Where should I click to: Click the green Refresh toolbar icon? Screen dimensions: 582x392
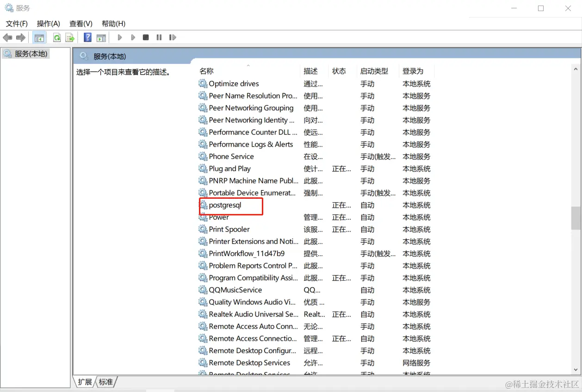pos(57,37)
